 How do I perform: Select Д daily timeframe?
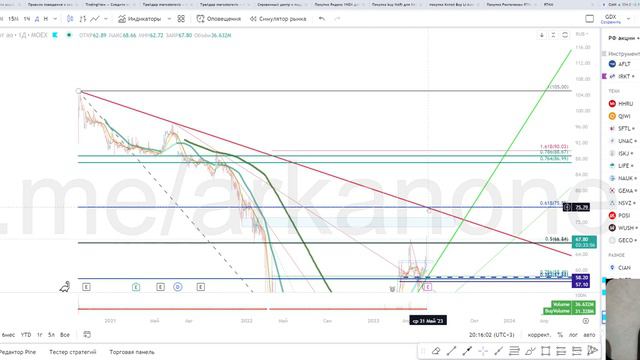click(x=37, y=19)
